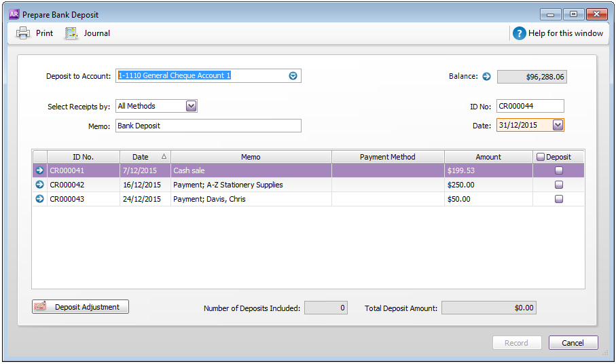The image size is (616, 364).
Task: Click the Balance zoom arrow icon
Action: [x=486, y=77]
